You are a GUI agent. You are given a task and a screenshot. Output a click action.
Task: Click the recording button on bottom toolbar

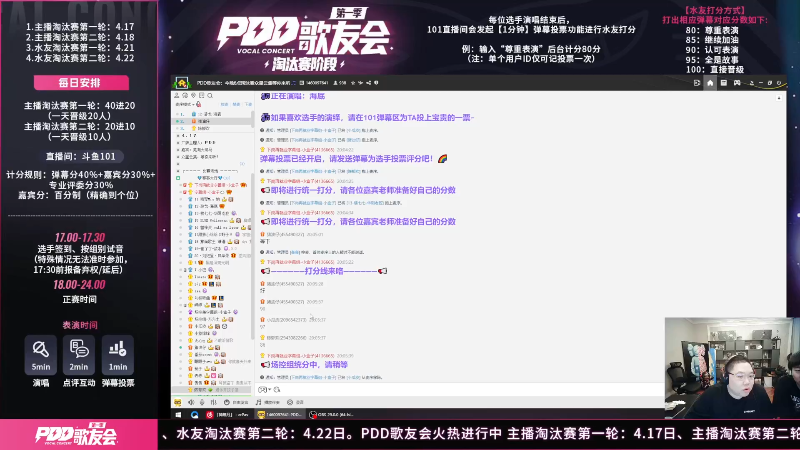coord(295,402)
